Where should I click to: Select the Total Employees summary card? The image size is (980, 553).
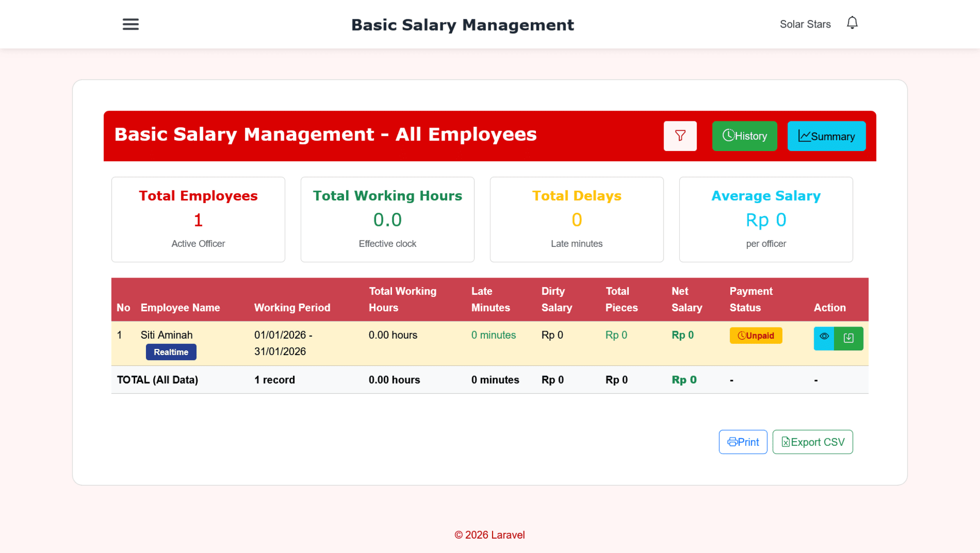198,219
